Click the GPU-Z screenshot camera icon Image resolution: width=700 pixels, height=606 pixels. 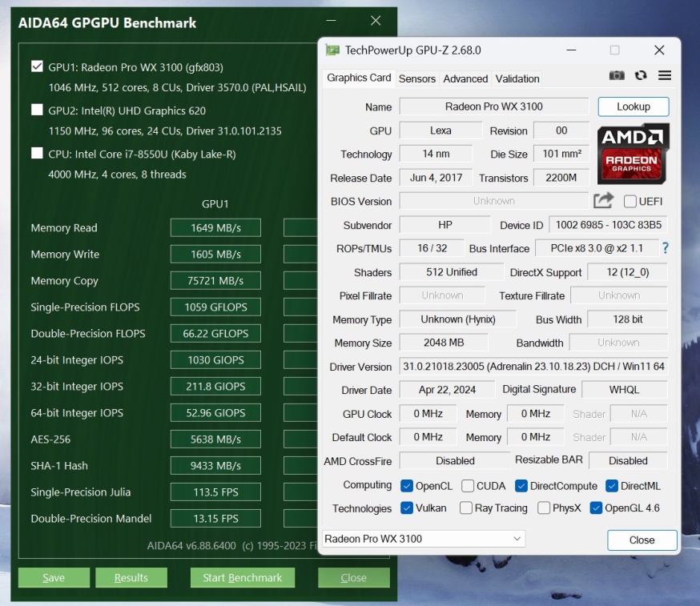click(x=617, y=75)
